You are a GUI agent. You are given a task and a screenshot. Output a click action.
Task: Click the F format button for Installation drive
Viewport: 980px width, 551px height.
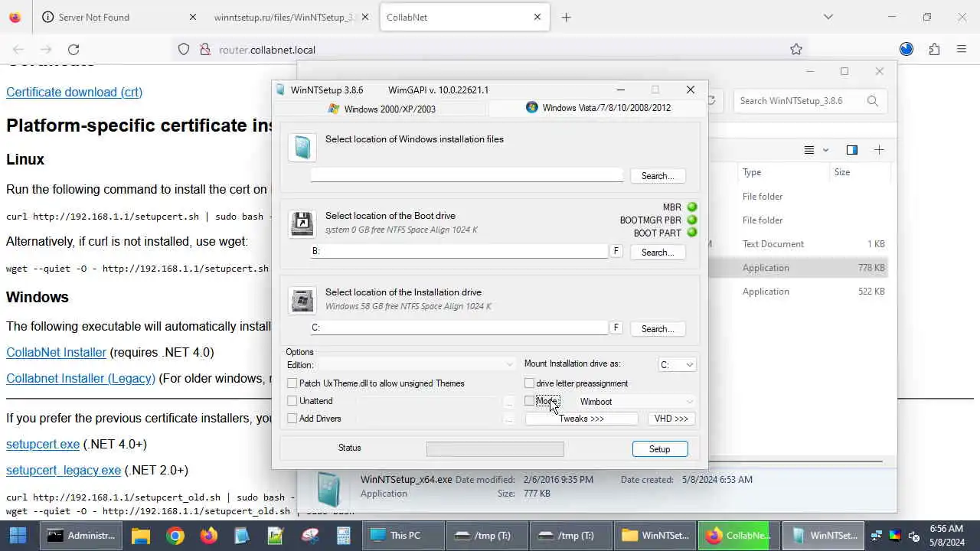[616, 328]
